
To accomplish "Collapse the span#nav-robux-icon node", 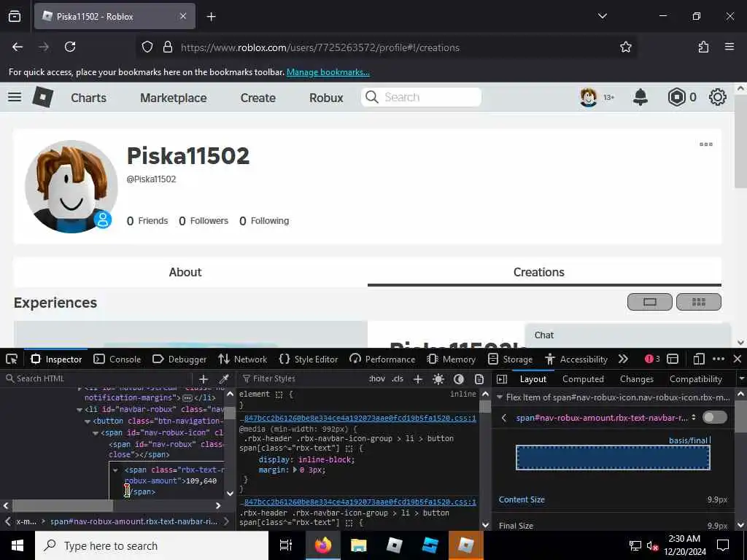I will tap(96, 433).
